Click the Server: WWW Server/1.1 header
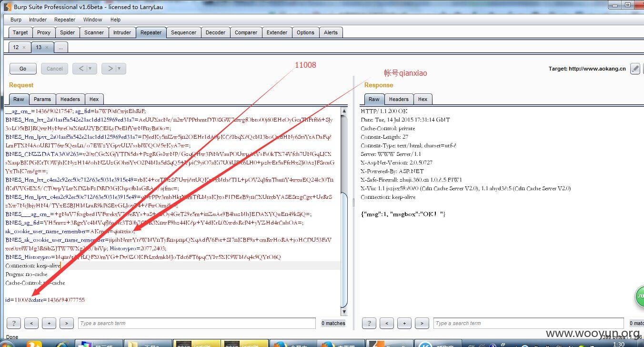Screen dimensions: 644x347 [x=391, y=154]
